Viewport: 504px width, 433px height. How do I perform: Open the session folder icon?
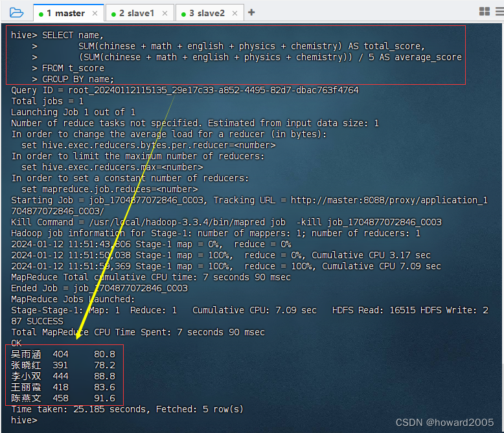pyautogui.click(x=16, y=13)
